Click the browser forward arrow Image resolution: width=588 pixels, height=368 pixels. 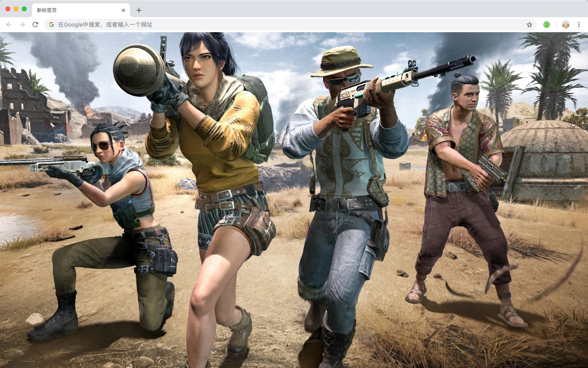(x=22, y=24)
